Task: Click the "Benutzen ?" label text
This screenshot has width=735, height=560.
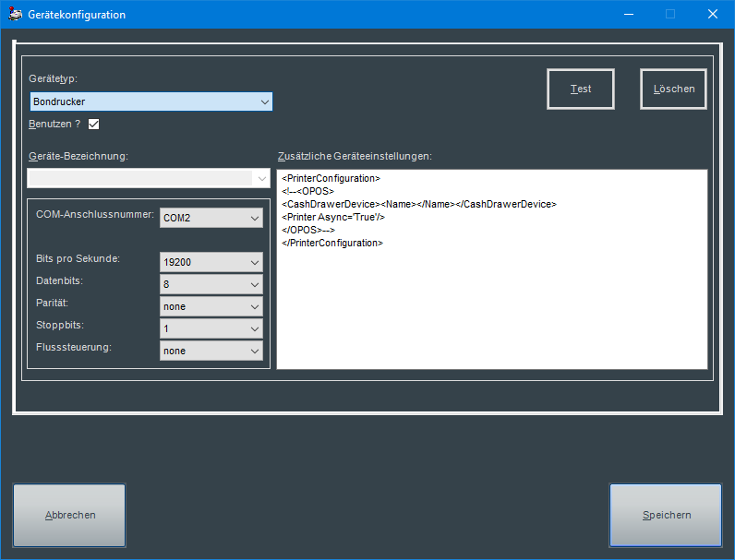Action: 54,124
